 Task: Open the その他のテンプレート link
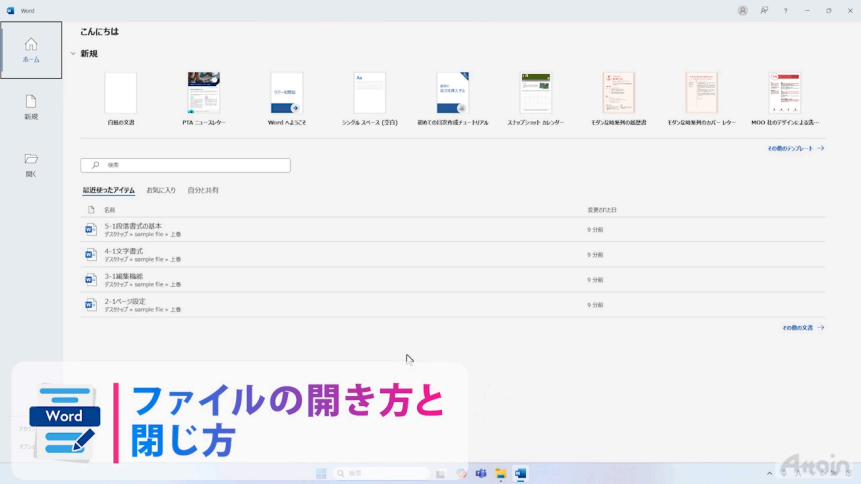[795, 148]
